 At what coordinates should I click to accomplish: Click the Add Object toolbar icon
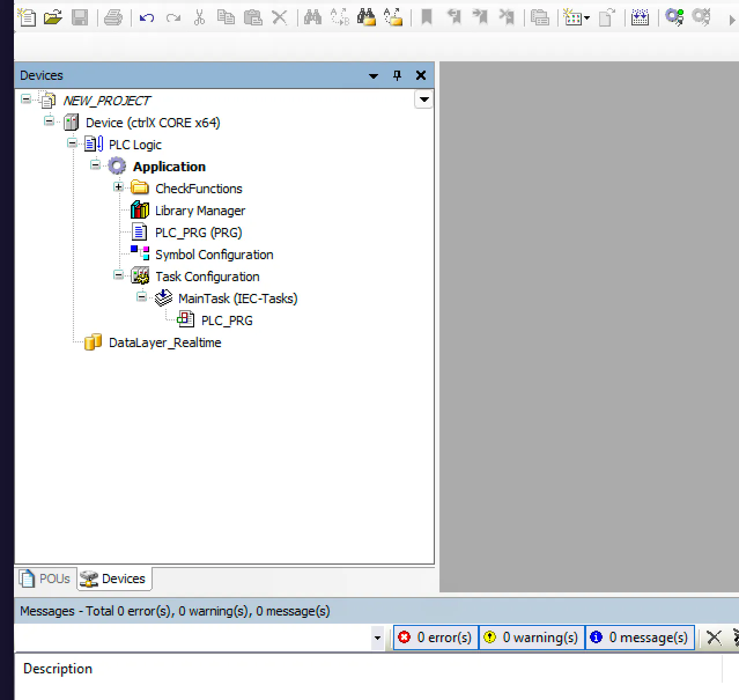click(x=572, y=18)
